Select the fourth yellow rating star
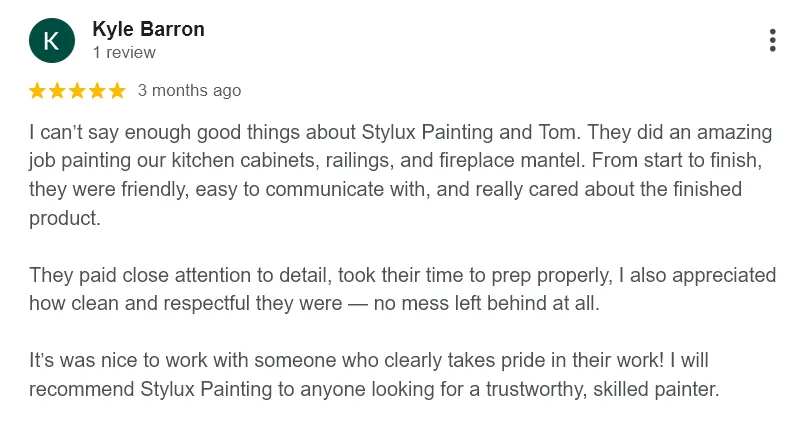Screen dimensions: 805x428 [x=97, y=91]
